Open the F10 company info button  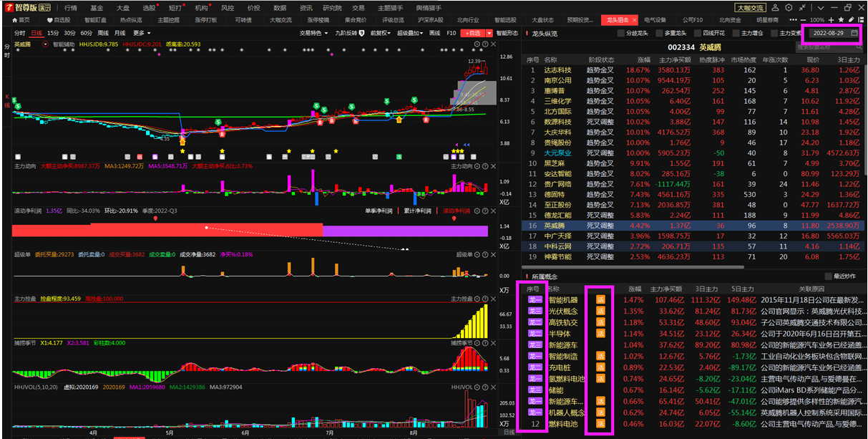click(451, 33)
